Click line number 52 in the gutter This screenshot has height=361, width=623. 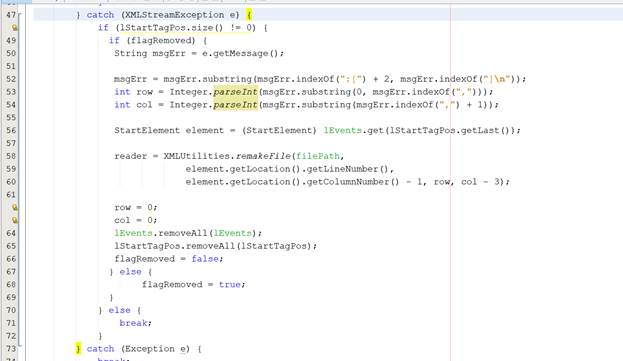[11, 79]
